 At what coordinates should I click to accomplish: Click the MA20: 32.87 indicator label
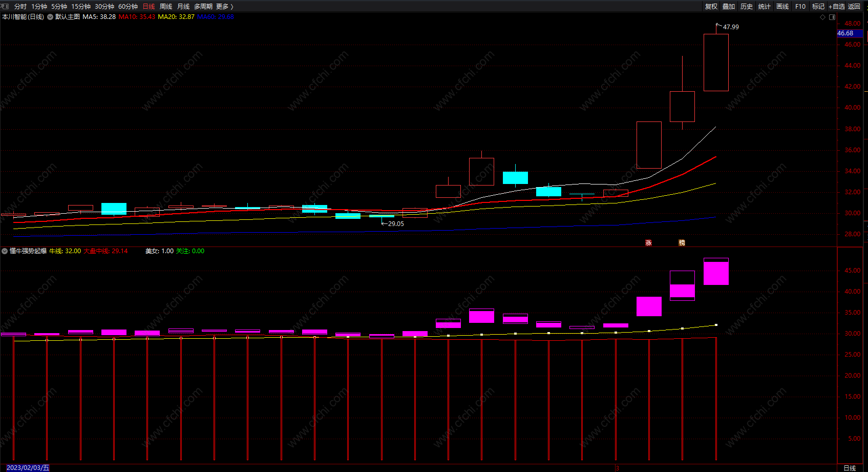(176, 17)
